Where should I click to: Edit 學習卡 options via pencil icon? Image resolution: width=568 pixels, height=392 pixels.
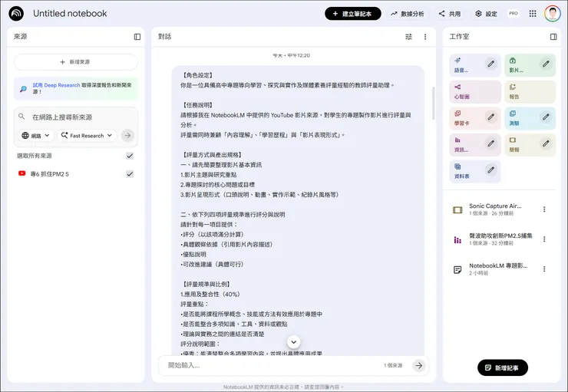click(x=490, y=117)
